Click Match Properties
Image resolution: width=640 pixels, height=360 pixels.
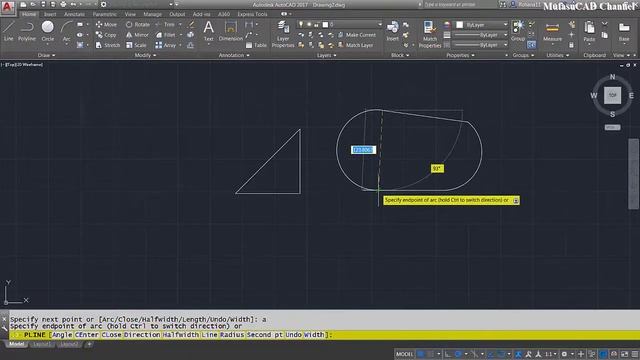click(430, 34)
